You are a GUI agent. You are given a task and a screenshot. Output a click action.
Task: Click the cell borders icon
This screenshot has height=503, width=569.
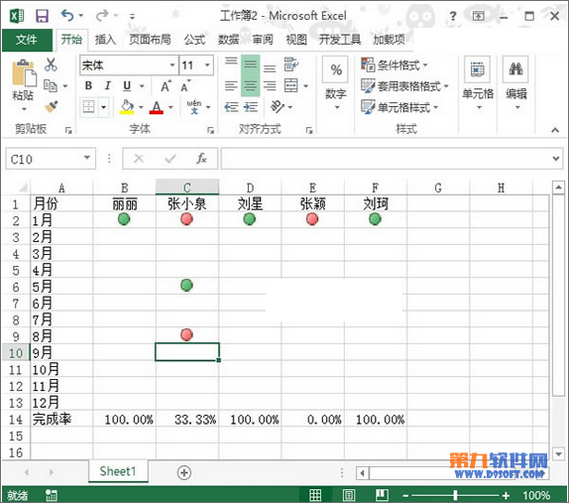pyautogui.click(x=89, y=107)
